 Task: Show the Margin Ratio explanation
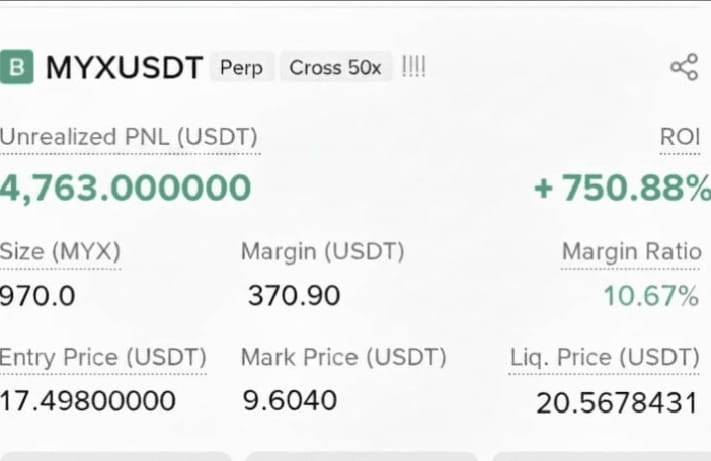click(632, 252)
